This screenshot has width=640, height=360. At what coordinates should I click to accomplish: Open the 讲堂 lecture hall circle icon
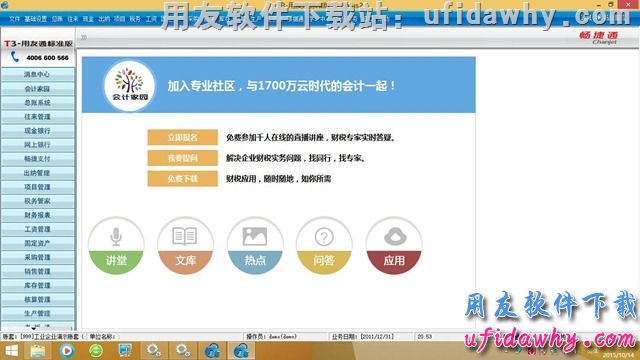coord(116,246)
